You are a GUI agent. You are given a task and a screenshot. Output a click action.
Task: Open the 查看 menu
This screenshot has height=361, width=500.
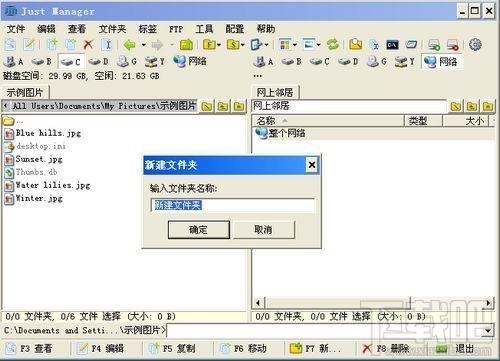pos(77,29)
